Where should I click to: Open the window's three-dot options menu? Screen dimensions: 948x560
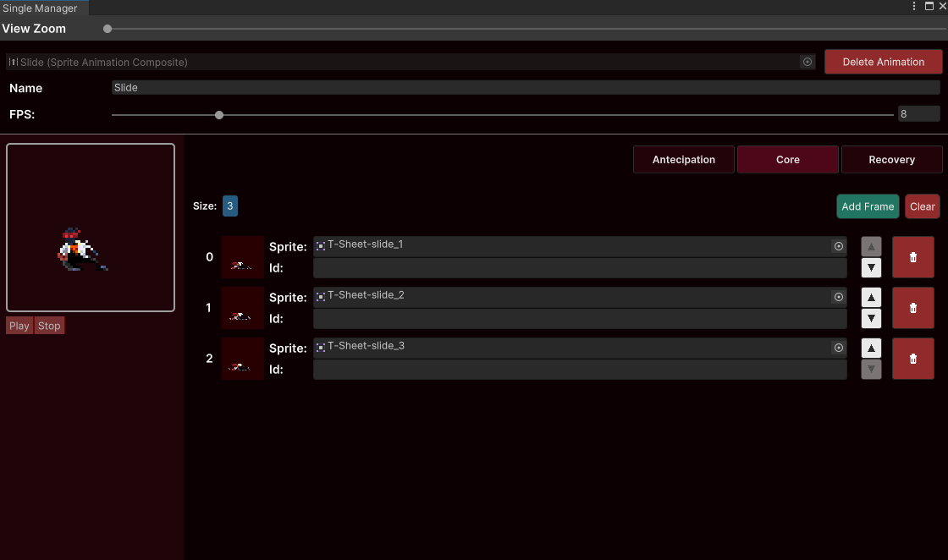(x=914, y=7)
